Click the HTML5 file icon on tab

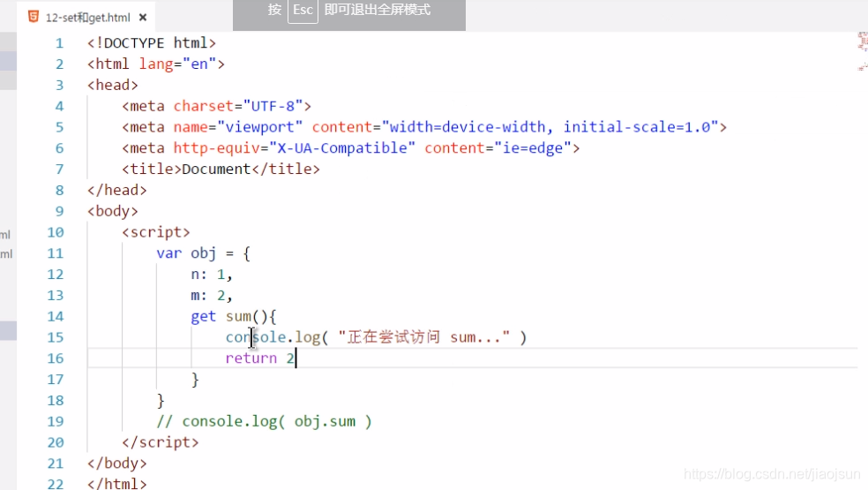[34, 17]
